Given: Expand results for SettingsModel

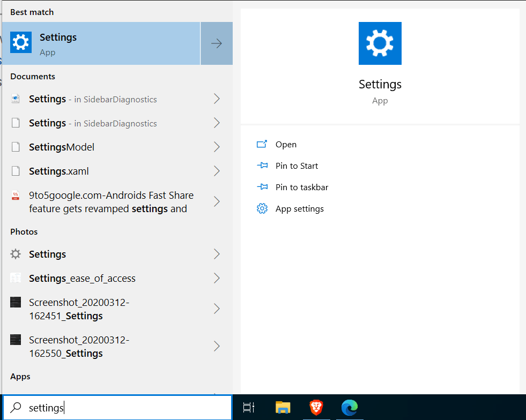Looking at the screenshot, I should click(217, 147).
